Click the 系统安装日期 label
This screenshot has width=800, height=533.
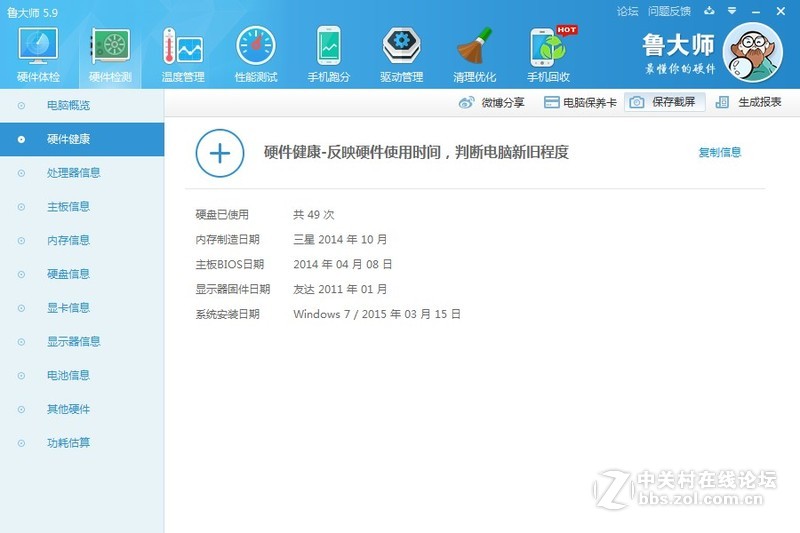click(228, 314)
